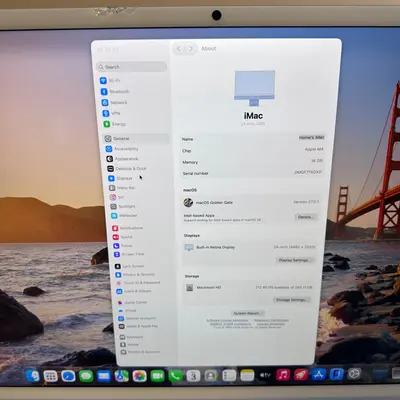Click the Storage Settings button
400x400 pixels.
(291, 300)
